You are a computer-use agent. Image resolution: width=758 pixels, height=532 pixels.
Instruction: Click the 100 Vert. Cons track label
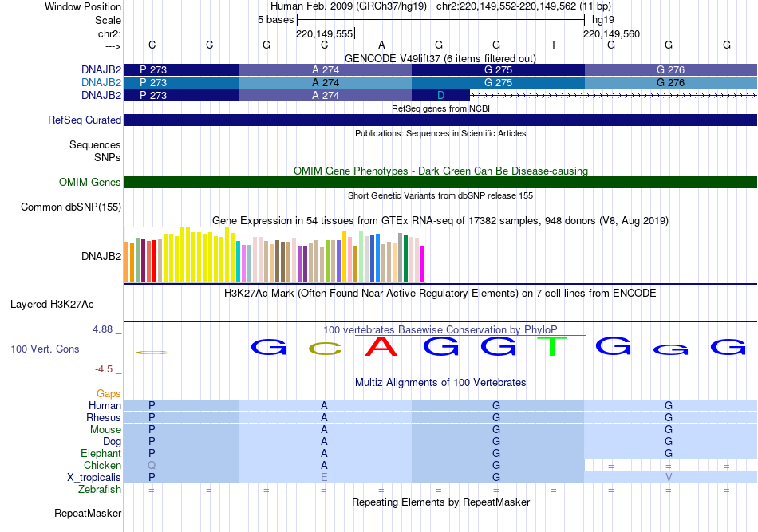pos(45,349)
